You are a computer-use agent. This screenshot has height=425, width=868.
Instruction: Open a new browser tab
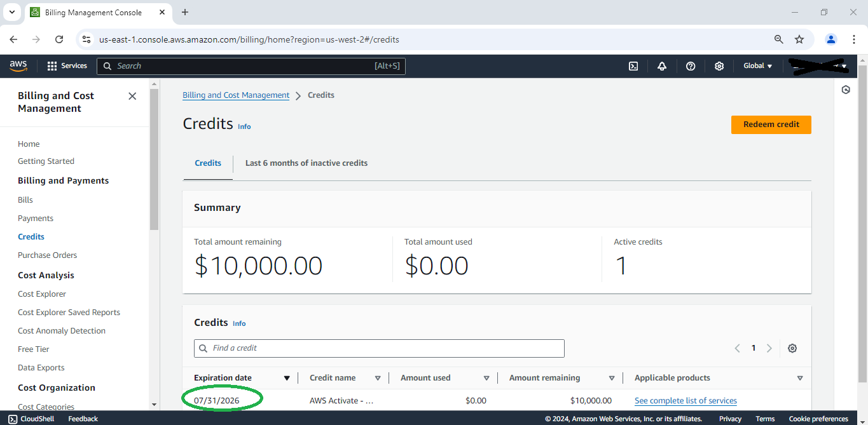click(185, 12)
